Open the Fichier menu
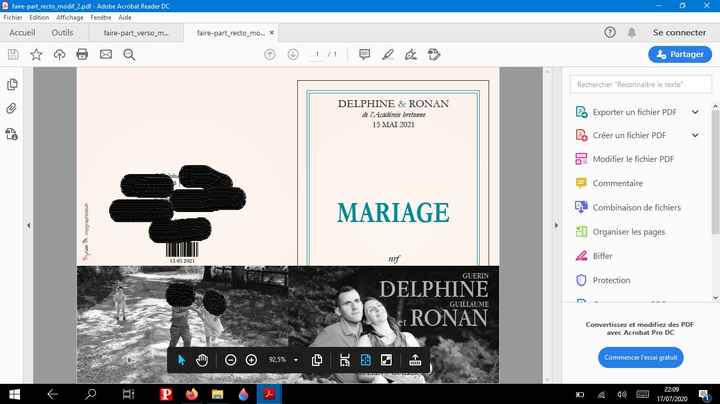 (13, 17)
